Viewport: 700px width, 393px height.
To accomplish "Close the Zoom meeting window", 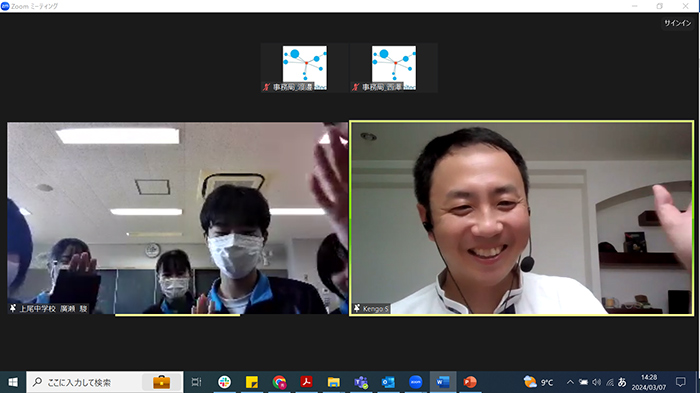I will [686, 6].
